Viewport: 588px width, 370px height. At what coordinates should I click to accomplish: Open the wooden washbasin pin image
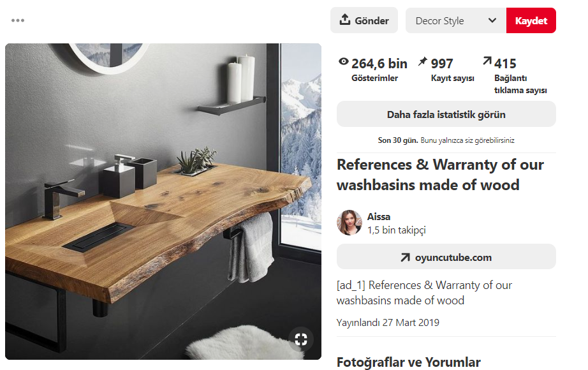tap(163, 202)
